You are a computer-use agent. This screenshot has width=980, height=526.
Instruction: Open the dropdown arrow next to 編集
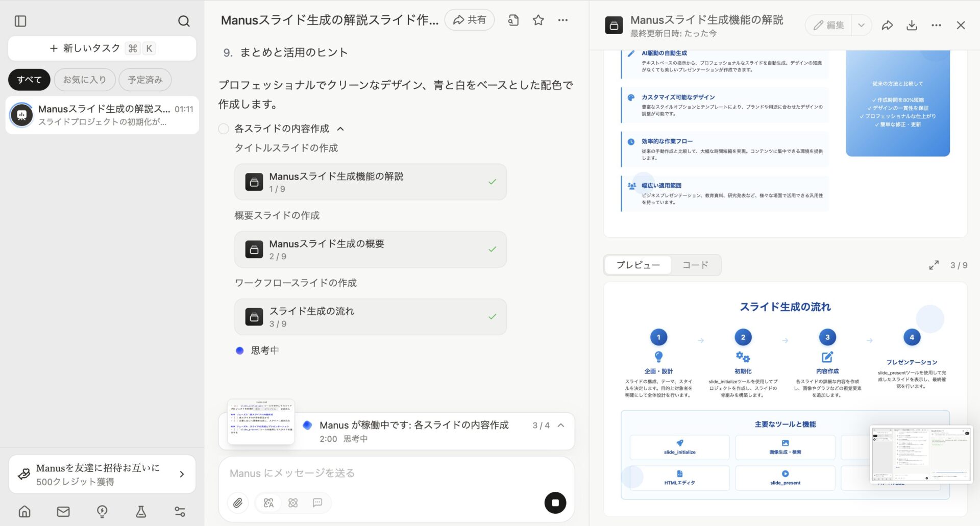862,25
